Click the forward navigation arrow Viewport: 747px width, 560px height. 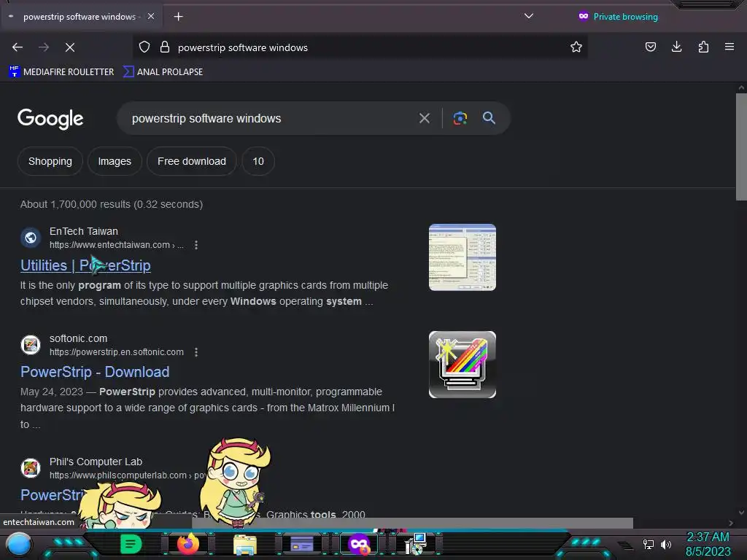pos(44,47)
